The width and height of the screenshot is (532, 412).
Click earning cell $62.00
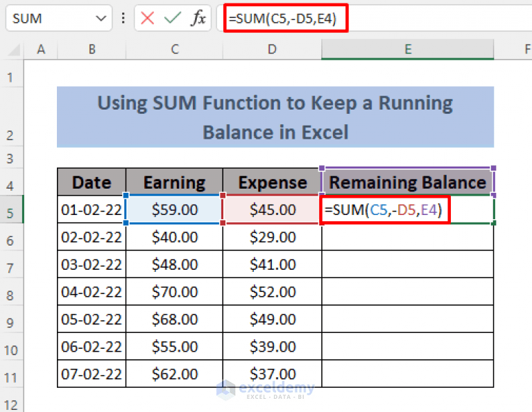click(x=174, y=374)
